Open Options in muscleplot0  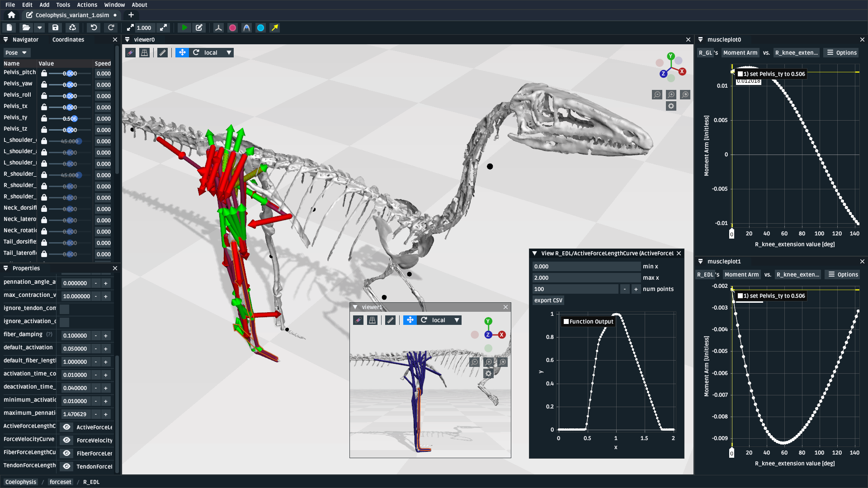(x=842, y=53)
